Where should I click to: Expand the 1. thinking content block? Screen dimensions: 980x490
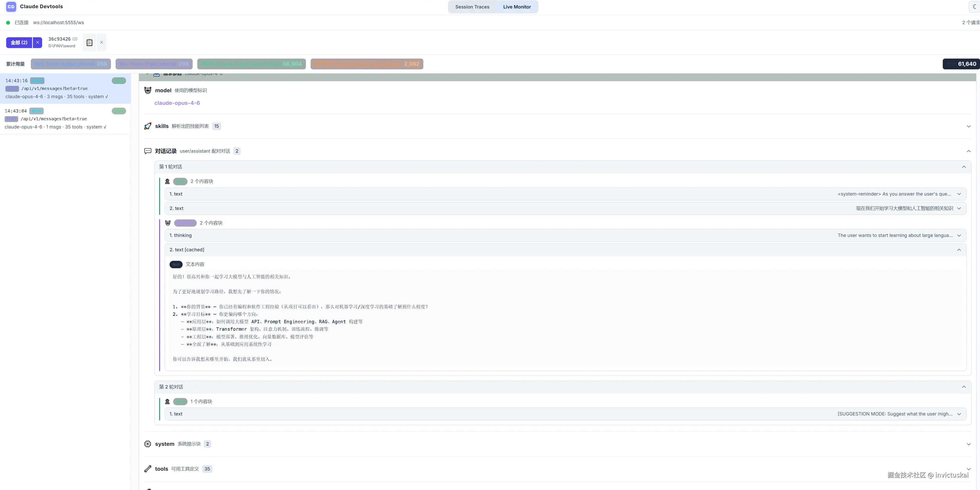point(959,235)
